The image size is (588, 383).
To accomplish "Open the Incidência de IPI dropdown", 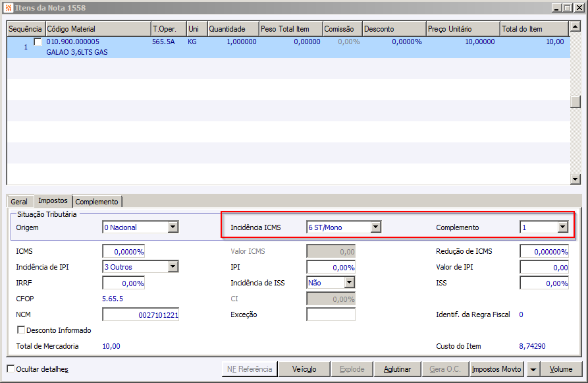I will click(173, 267).
